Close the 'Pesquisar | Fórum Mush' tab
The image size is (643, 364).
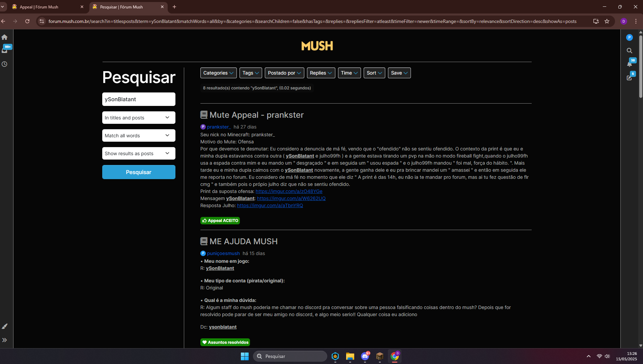162,7
